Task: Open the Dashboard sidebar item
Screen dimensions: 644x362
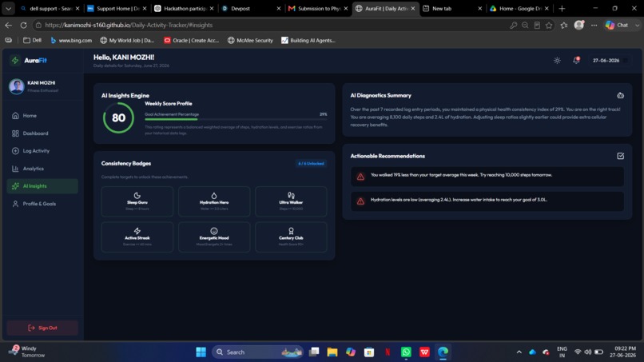Action: pos(42,133)
